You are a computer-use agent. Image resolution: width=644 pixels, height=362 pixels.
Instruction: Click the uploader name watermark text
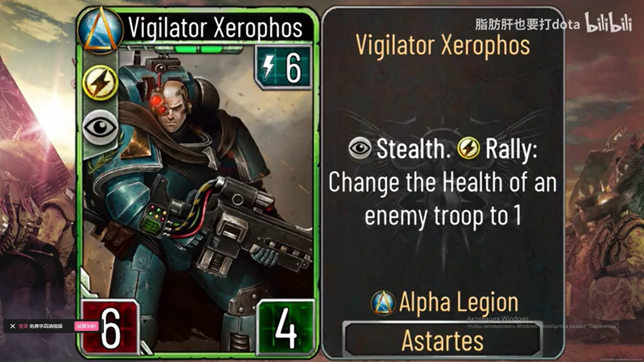click(x=527, y=24)
